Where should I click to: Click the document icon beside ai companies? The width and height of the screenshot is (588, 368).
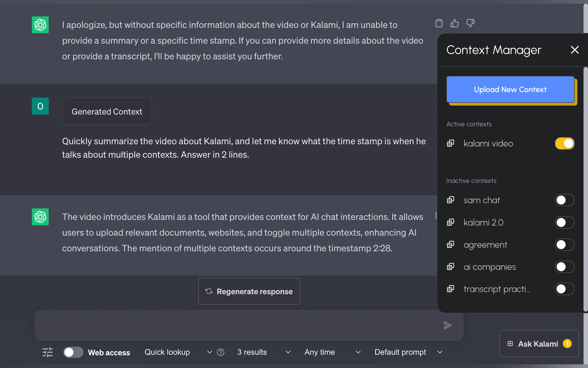pos(450,267)
